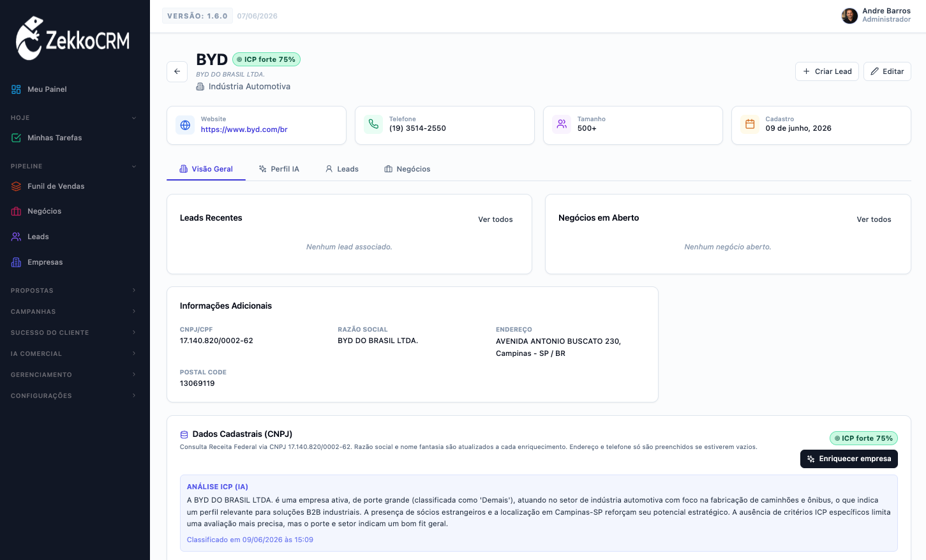The width and height of the screenshot is (926, 560).
Task: Click the Criar Lead button
Action: (x=827, y=71)
